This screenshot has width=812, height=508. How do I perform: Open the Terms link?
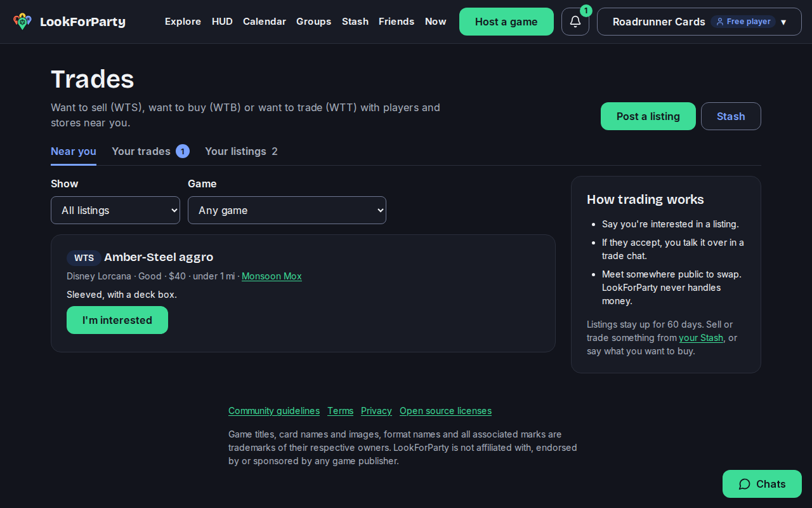(x=340, y=411)
